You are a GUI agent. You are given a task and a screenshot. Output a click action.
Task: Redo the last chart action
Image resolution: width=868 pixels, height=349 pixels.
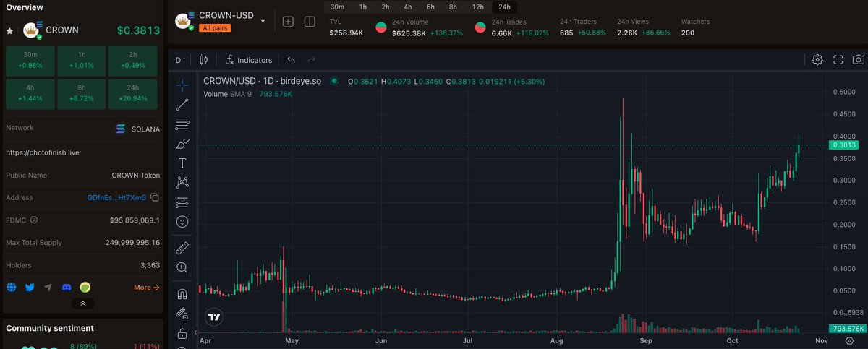312,60
